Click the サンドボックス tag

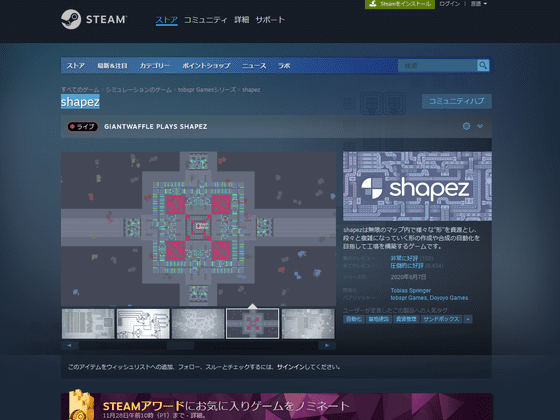[x=441, y=319]
